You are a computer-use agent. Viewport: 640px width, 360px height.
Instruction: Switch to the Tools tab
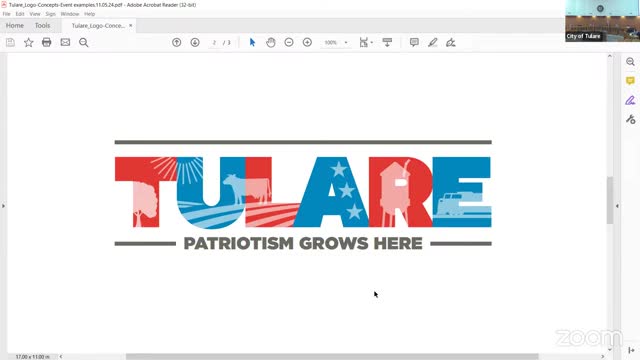pyautogui.click(x=42, y=25)
